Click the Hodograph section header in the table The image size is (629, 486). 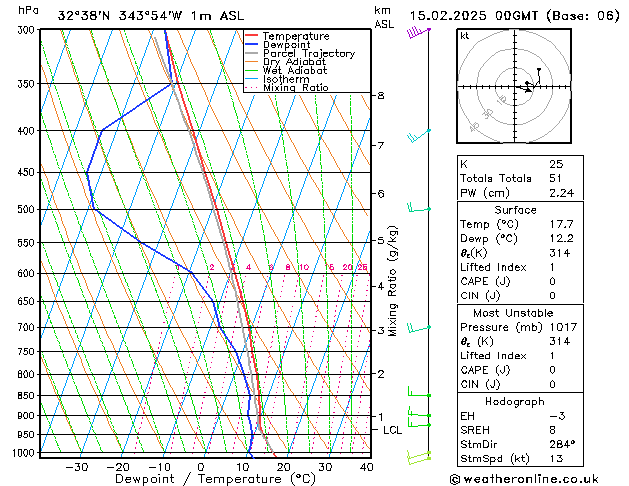click(514, 401)
